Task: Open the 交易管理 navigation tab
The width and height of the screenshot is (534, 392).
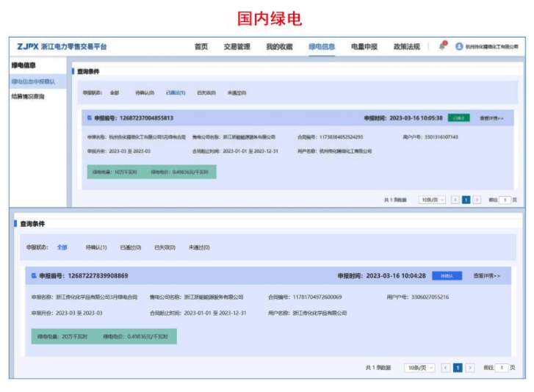Action: click(237, 46)
